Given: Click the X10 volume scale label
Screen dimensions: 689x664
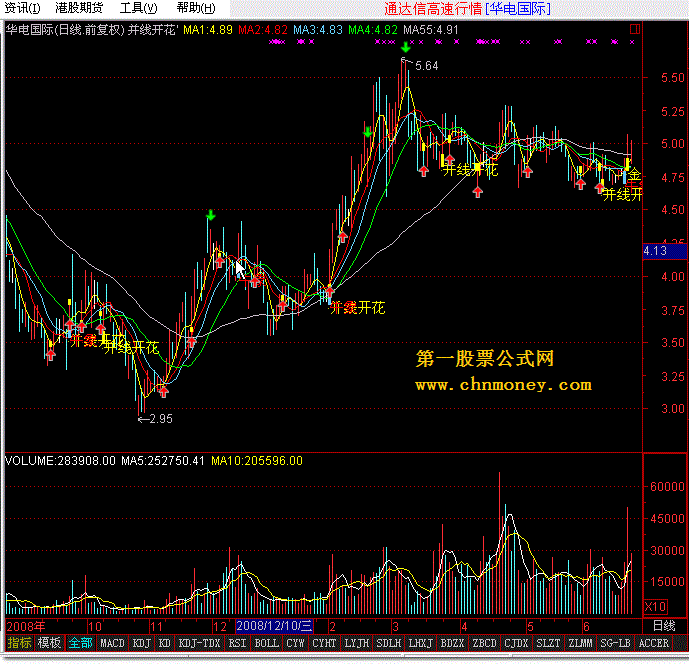Looking at the screenshot, I should coord(655,607).
